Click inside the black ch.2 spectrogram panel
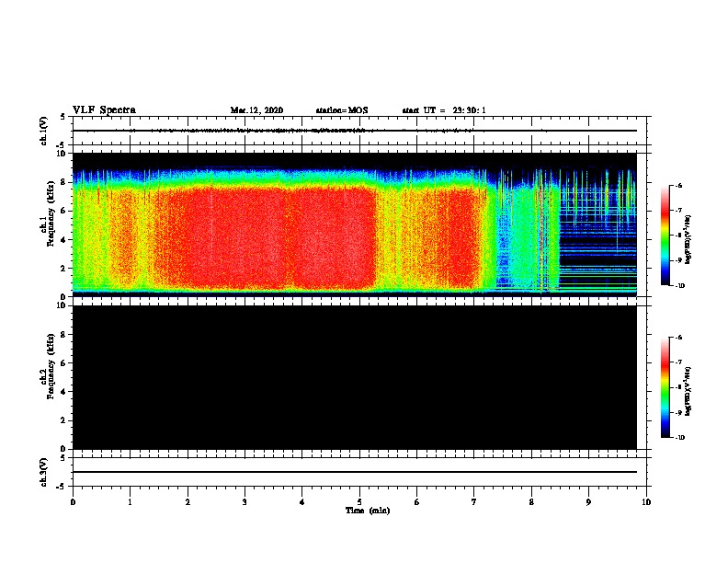This screenshot has height=563, width=728. [354, 377]
